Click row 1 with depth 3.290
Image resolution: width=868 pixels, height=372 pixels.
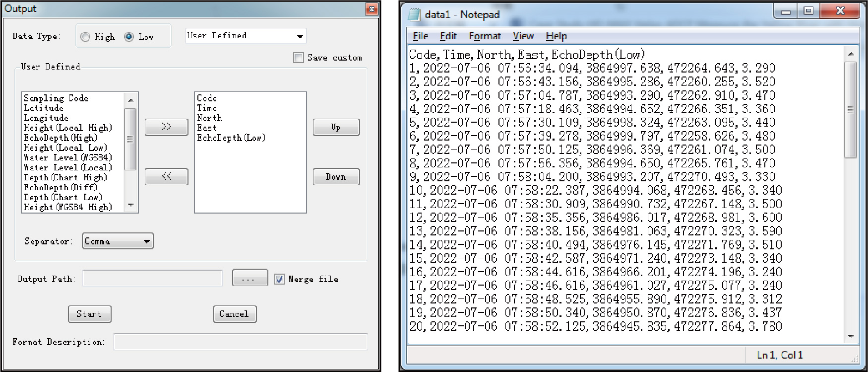[x=592, y=68]
